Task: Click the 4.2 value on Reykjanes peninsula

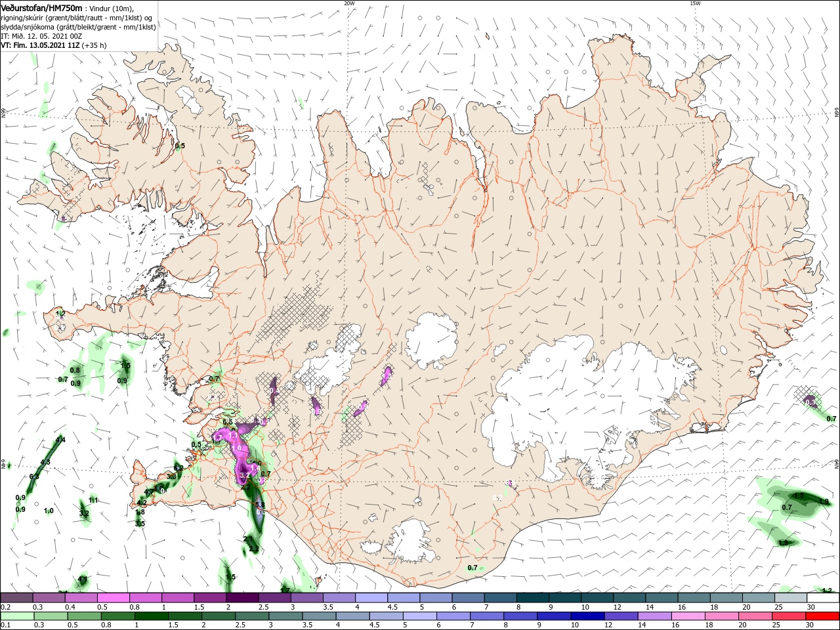Action: click(142, 503)
